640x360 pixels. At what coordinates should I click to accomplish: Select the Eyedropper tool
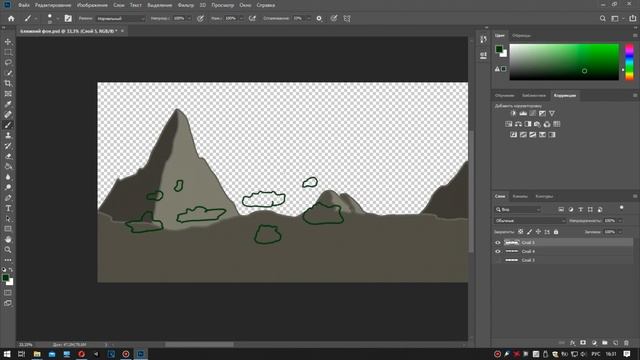[x=8, y=104]
